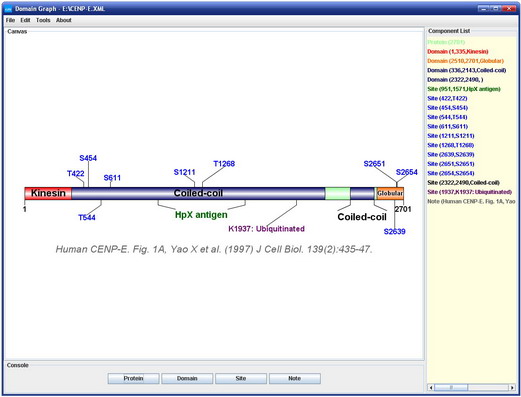
Task: Click the Component List right scroll arrow
Action: pos(512,387)
